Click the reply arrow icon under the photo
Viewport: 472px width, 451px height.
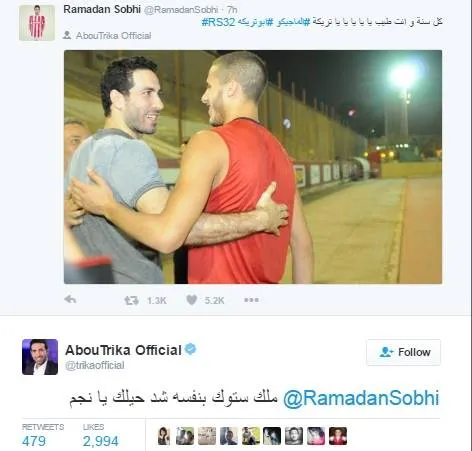click(x=70, y=299)
